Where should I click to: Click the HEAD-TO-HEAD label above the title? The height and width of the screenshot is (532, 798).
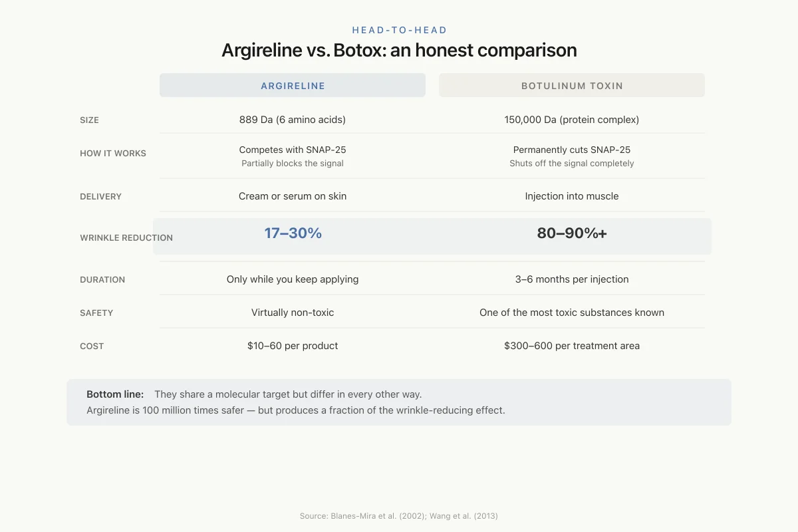pos(399,30)
